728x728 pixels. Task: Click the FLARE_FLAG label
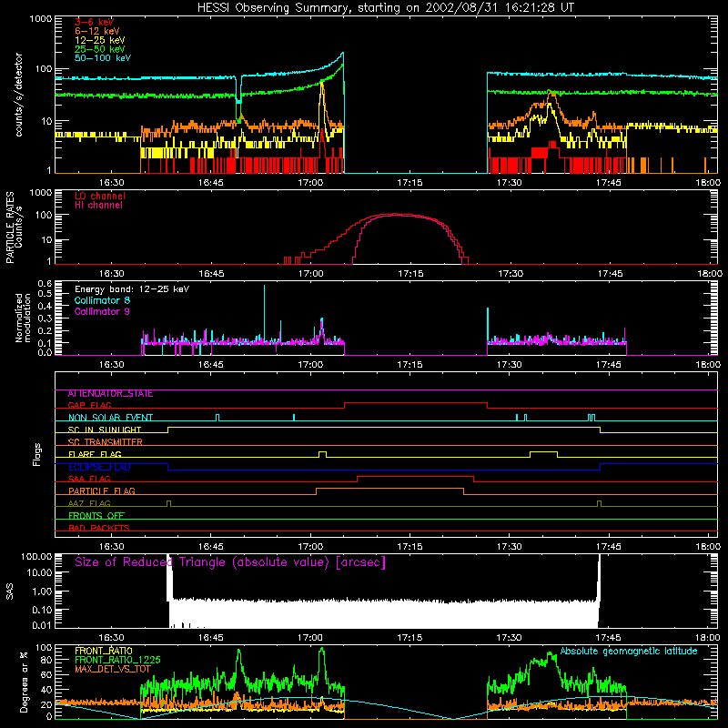95,454
